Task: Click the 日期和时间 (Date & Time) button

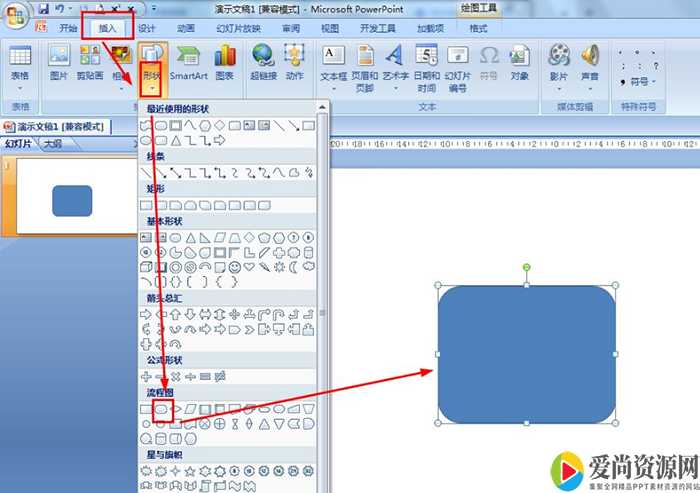Action: pos(427,62)
